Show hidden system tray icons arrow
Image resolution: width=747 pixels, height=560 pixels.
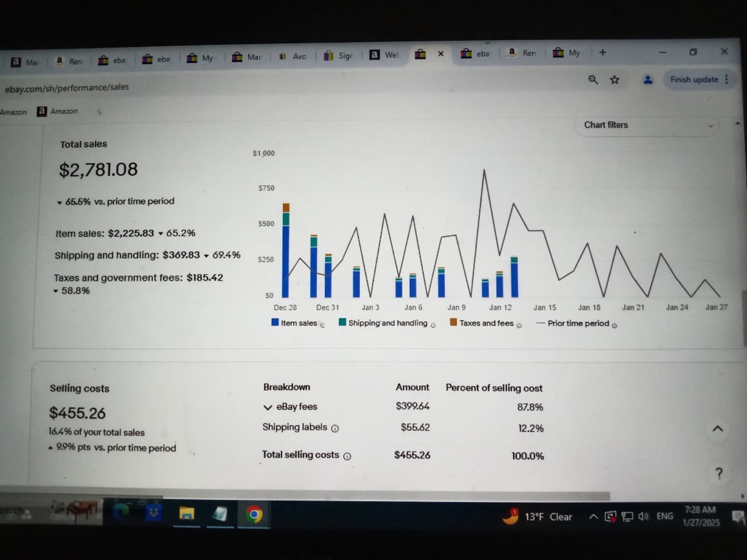pyautogui.click(x=593, y=517)
